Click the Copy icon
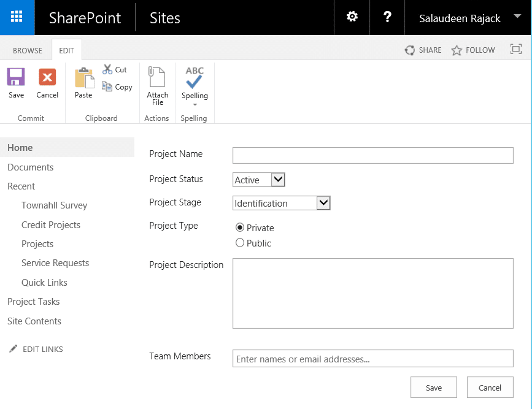Image resolution: width=532 pixels, height=409 pixels. click(117, 86)
